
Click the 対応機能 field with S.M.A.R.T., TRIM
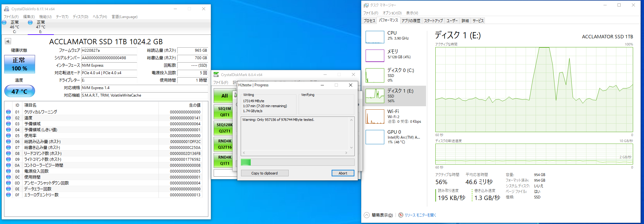(144, 95)
